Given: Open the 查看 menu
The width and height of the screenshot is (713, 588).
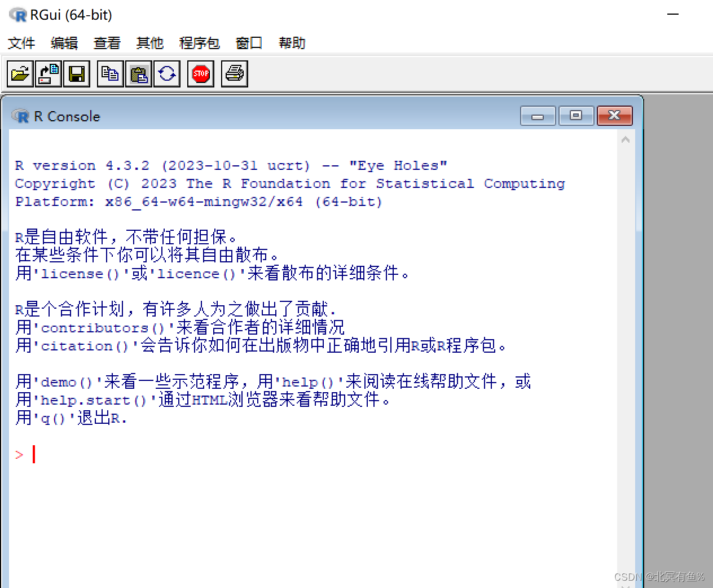Looking at the screenshot, I should [x=107, y=43].
